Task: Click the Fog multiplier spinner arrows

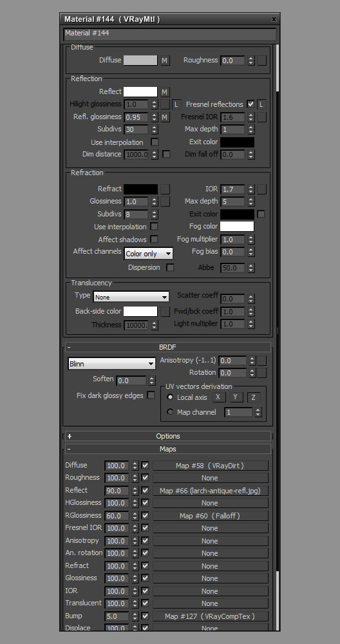Action: (x=251, y=239)
